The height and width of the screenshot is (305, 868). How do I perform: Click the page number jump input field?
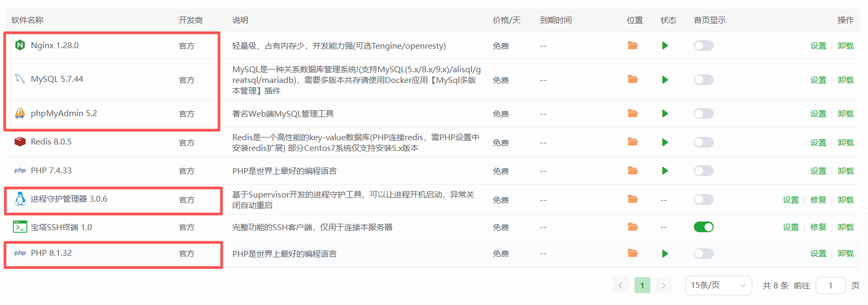pyautogui.click(x=830, y=285)
